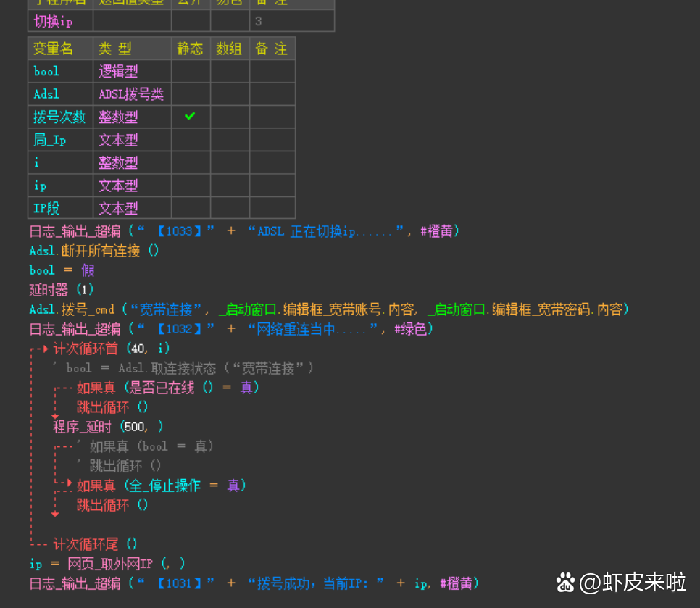Open the 逻辑型 type cell for bool
700x608 pixels.
pyautogui.click(x=118, y=71)
